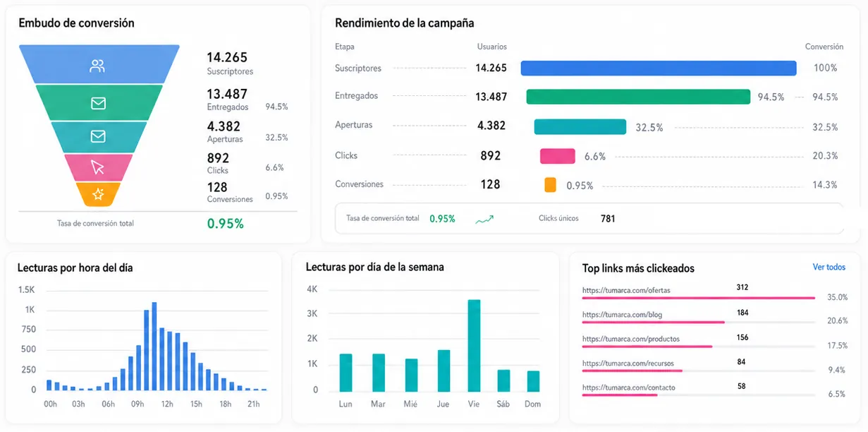Click the Mié bar in weekday readings chart

coord(411,376)
